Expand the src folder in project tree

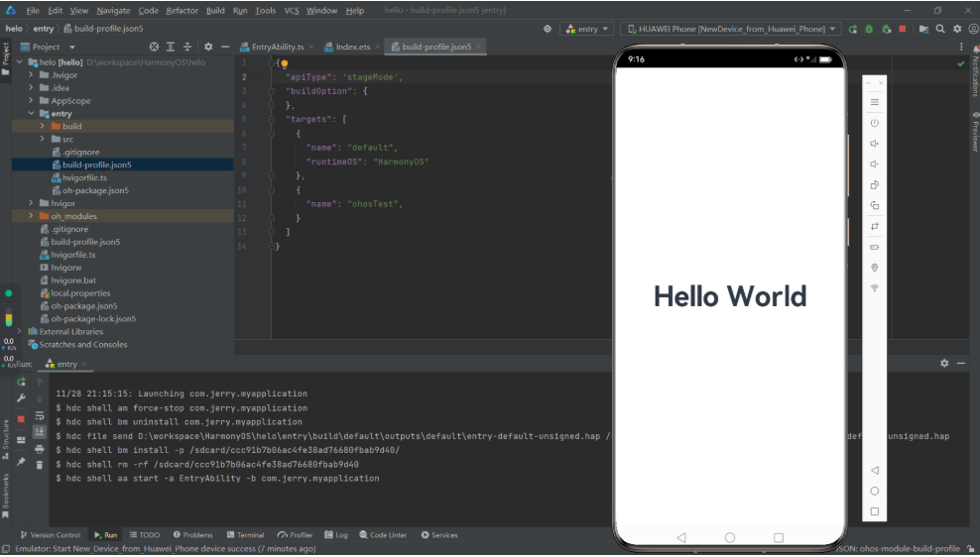pos(43,139)
